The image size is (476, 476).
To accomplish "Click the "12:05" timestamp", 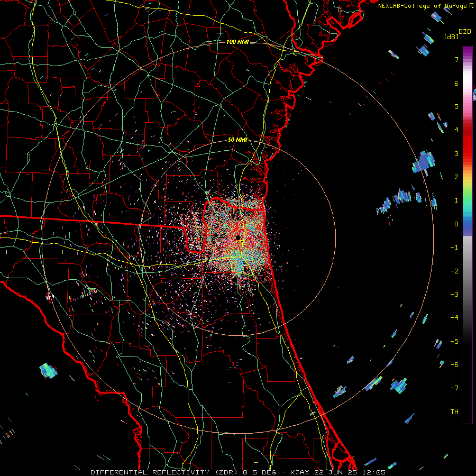I will pyautogui.click(x=373, y=472).
